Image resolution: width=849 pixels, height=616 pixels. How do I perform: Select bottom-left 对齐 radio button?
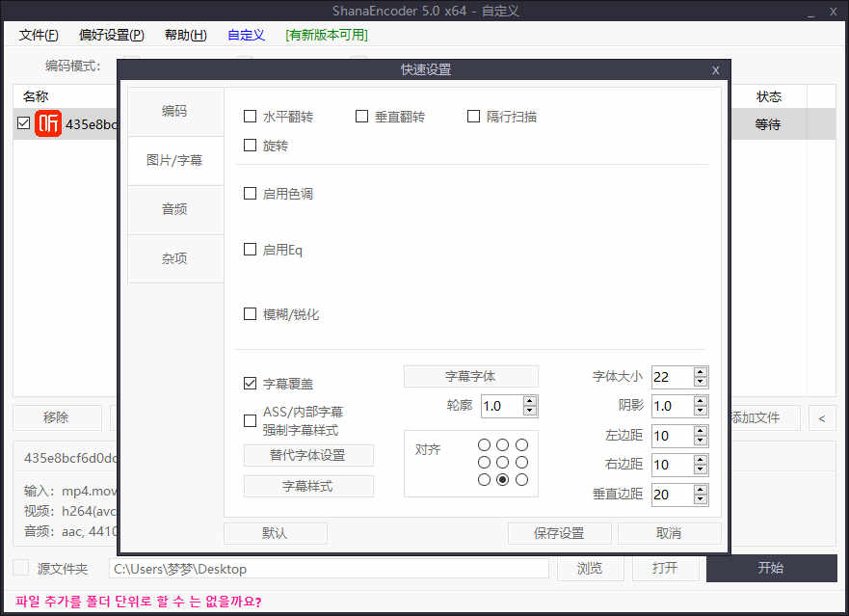484,479
